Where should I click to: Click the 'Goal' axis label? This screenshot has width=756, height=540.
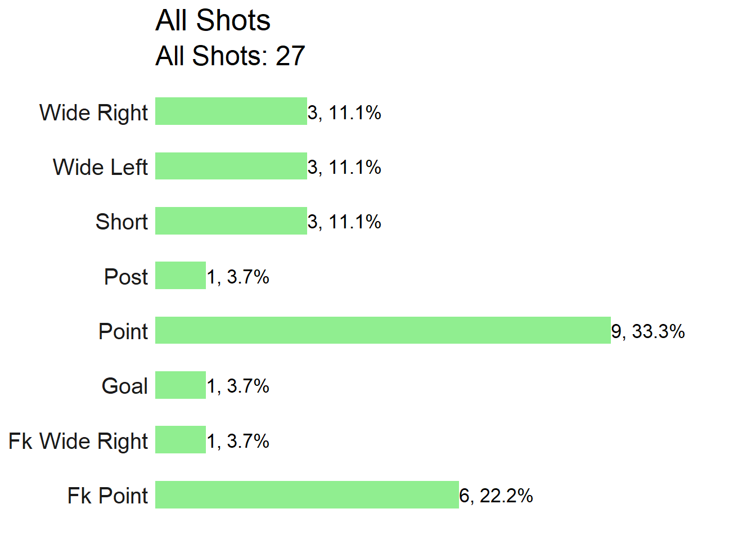(x=125, y=386)
